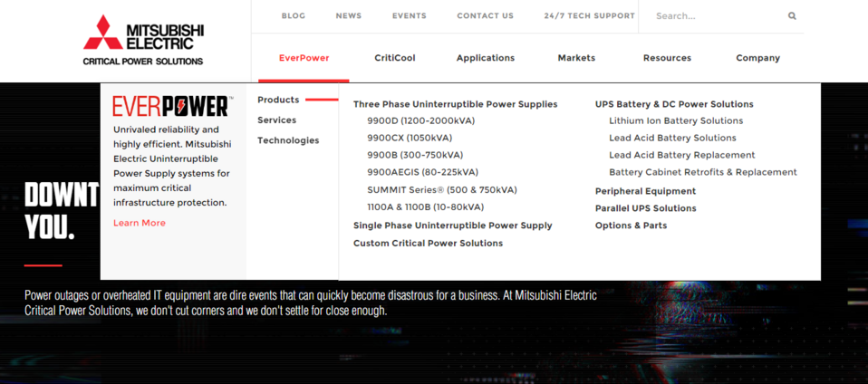Open the Markets menu
The height and width of the screenshot is (384, 868).
pyautogui.click(x=576, y=58)
